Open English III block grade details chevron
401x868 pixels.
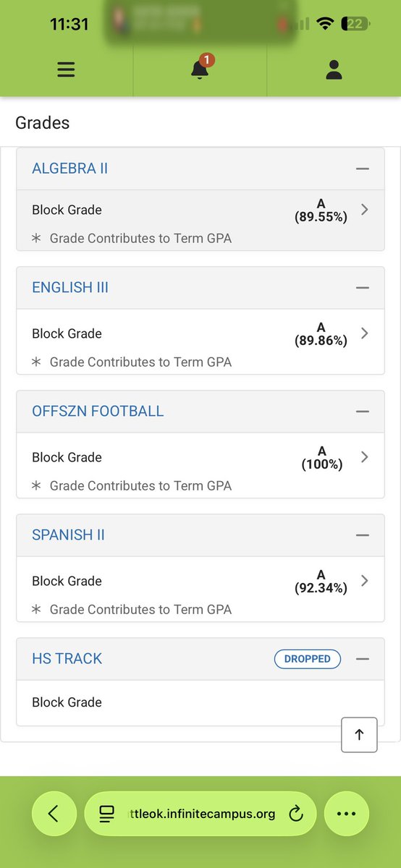click(x=365, y=333)
